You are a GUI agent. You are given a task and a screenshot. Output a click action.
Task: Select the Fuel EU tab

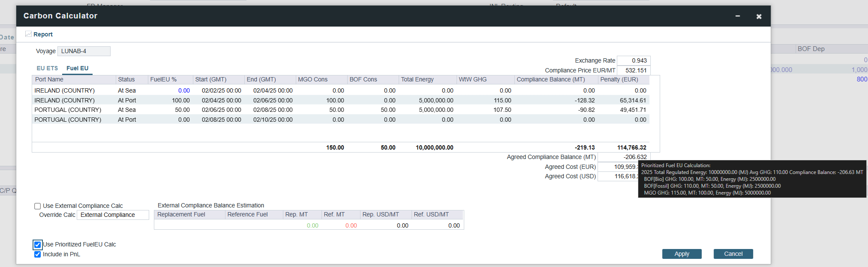pos(77,69)
